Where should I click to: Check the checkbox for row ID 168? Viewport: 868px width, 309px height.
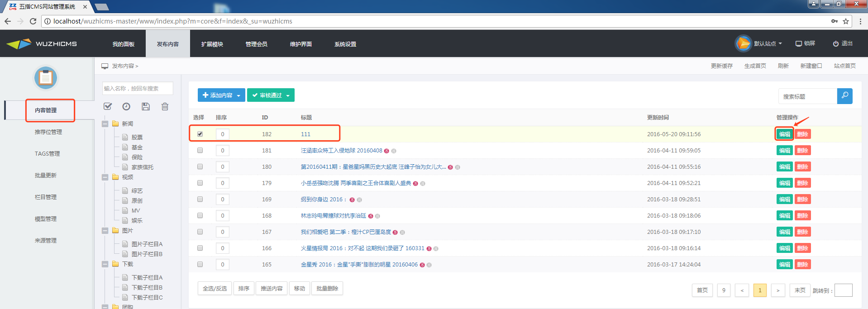tap(200, 215)
